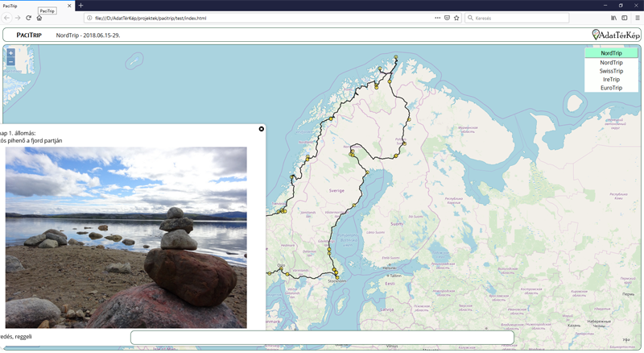644x353 pixels.
Task: Click the AdatTérKép logo
Action: [616, 35]
